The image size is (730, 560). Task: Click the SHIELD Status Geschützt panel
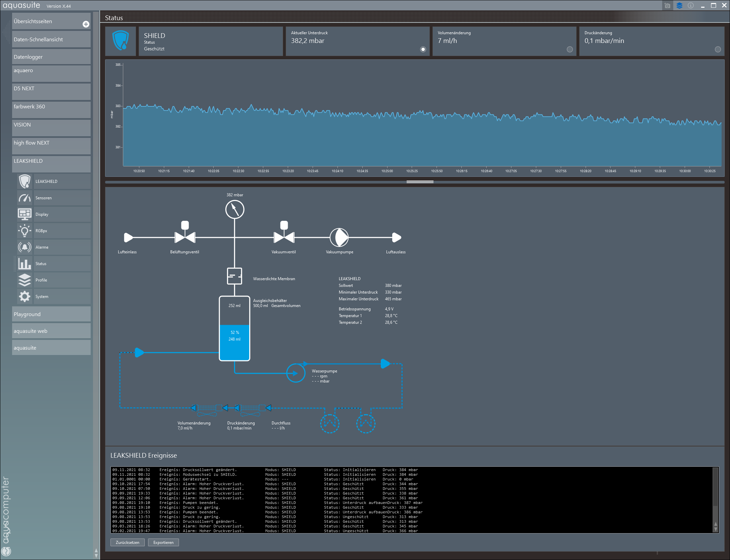[211, 41]
